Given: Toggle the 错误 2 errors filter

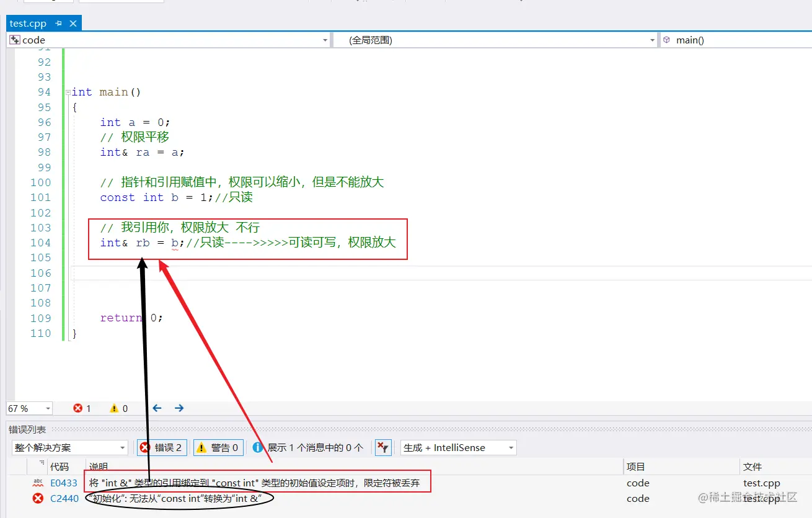Looking at the screenshot, I should (162, 447).
